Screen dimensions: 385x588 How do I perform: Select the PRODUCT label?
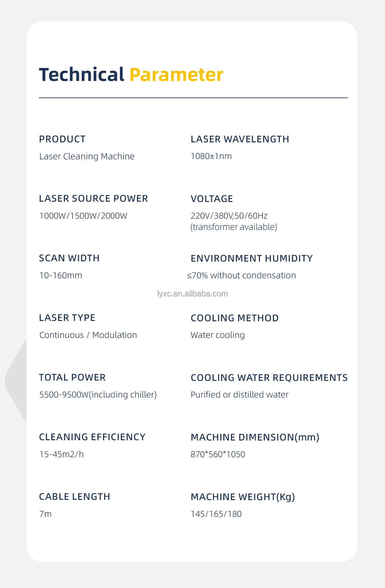point(62,139)
